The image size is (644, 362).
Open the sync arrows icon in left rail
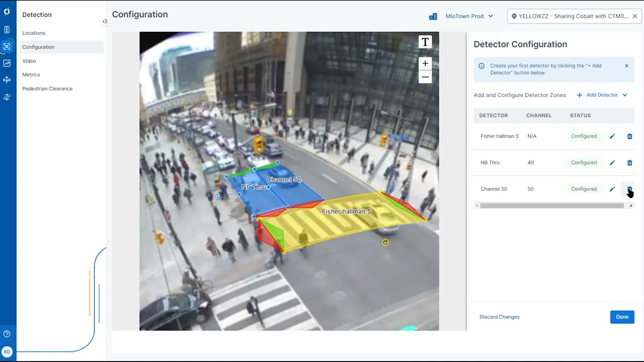[7, 97]
